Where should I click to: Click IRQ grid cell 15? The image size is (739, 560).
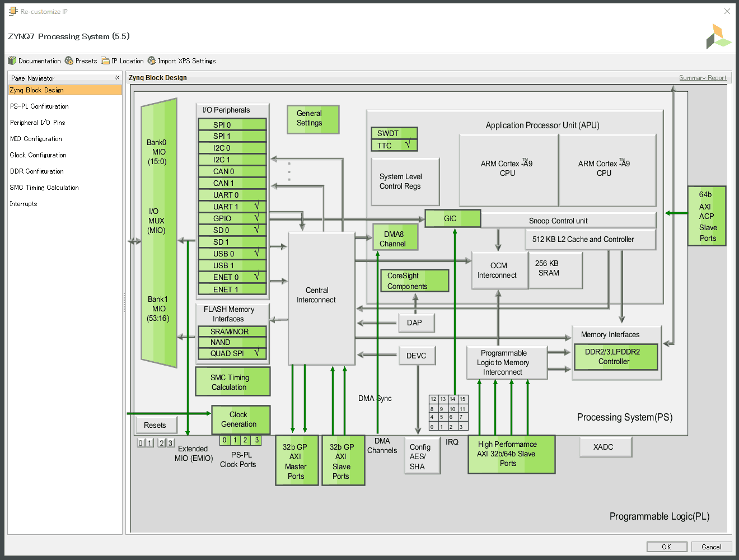pyautogui.click(x=462, y=399)
